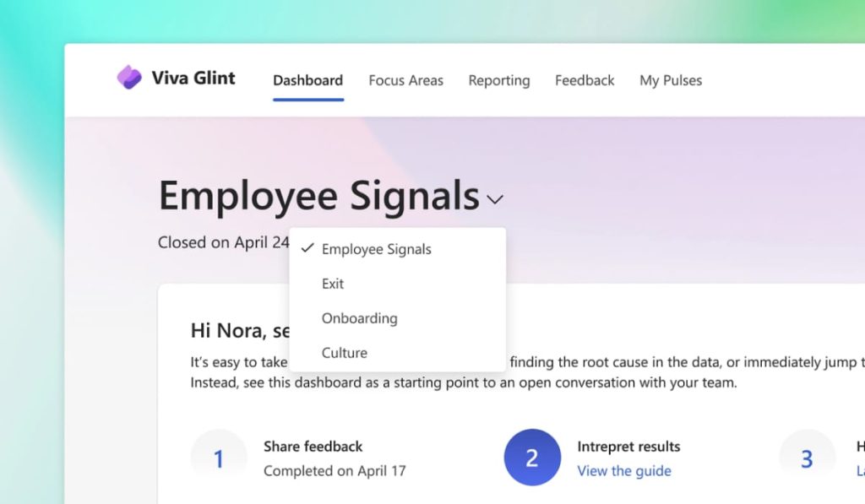Click the Viva Glint product name
The height and width of the screenshot is (504, 865).
[193, 78]
